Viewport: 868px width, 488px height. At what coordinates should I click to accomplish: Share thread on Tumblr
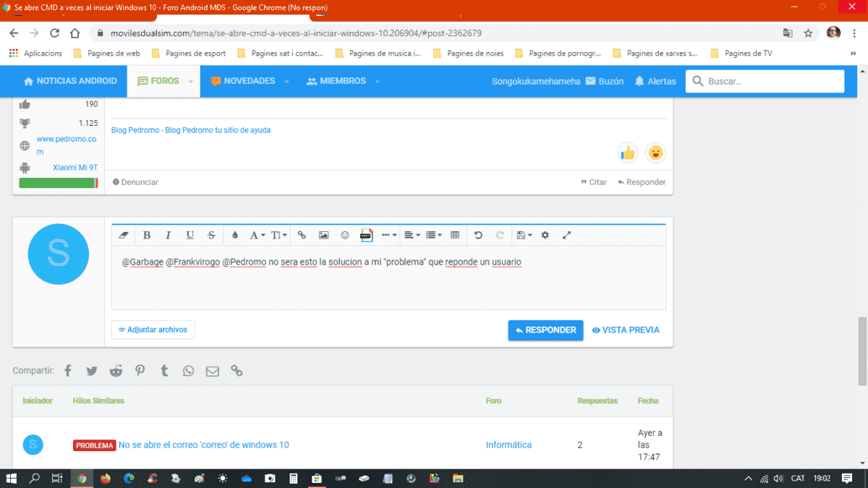[x=164, y=371]
